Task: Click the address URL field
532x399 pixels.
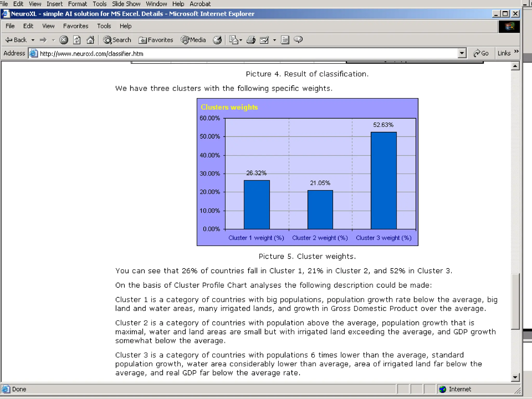Action: point(234,54)
